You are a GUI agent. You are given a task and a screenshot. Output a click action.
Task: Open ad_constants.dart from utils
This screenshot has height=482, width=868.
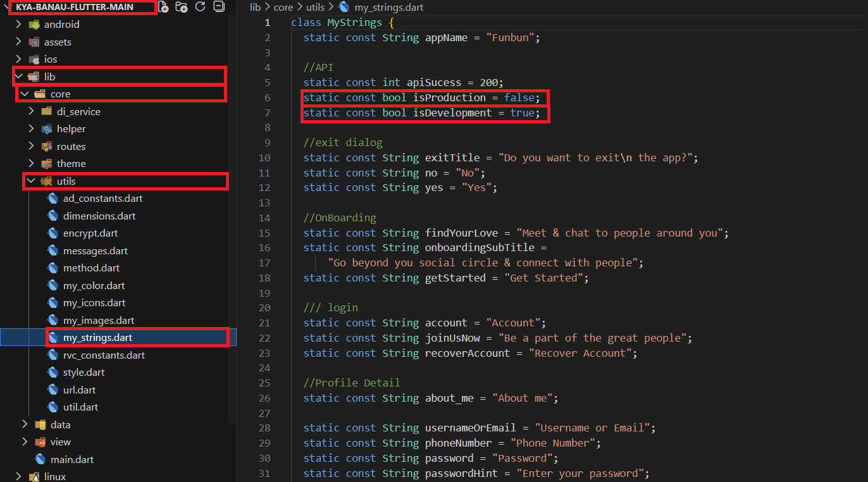click(102, 198)
